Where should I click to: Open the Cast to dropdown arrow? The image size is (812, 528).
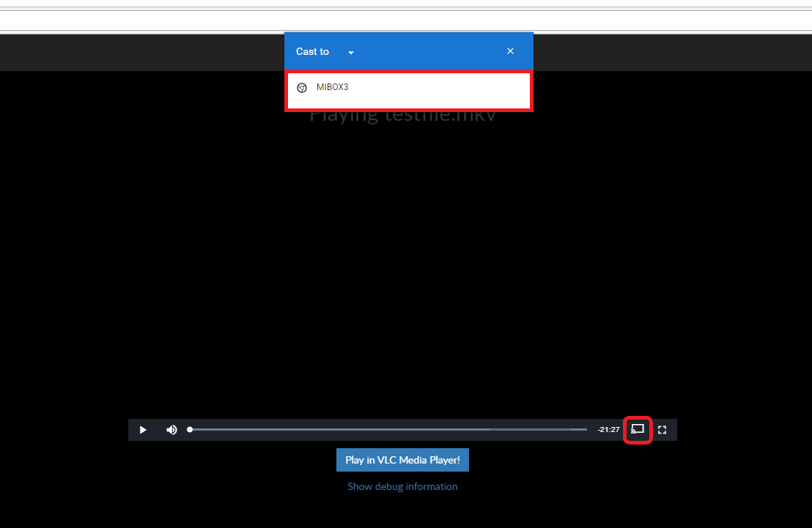350,52
